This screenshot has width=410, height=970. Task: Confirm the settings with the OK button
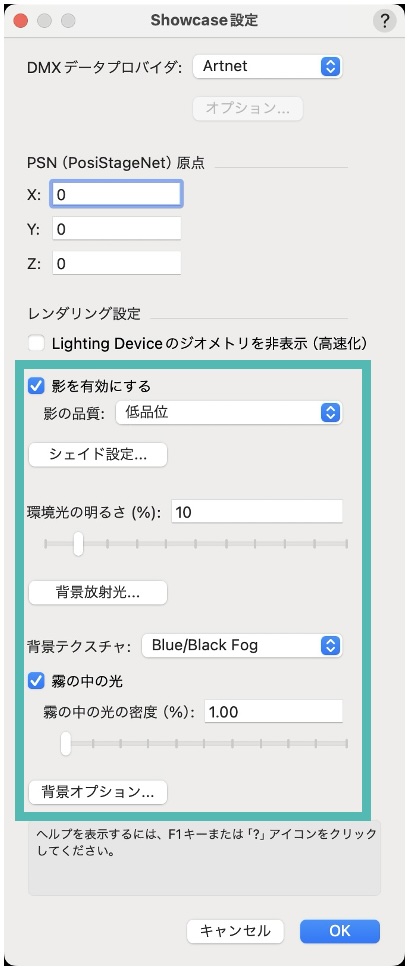(340, 930)
